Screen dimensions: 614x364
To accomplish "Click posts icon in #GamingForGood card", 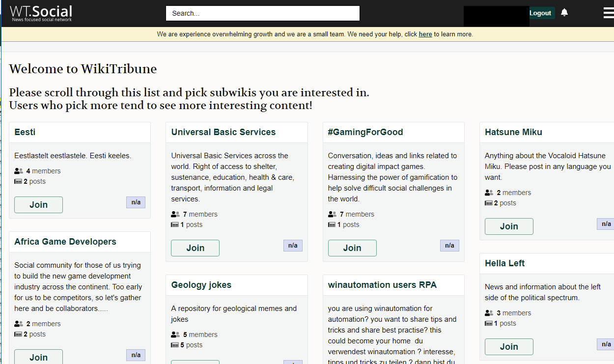I will (332, 224).
